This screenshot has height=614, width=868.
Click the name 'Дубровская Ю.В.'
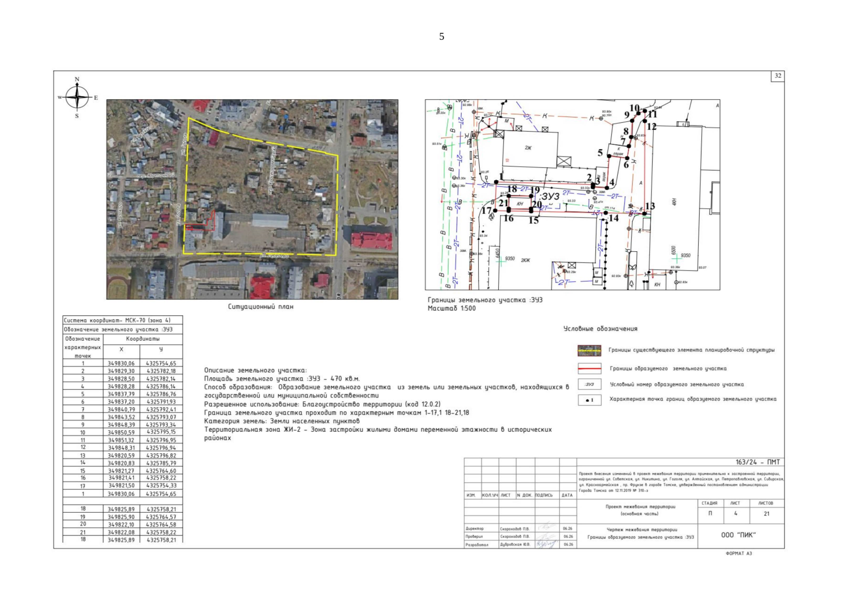click(x=515, y=545)
